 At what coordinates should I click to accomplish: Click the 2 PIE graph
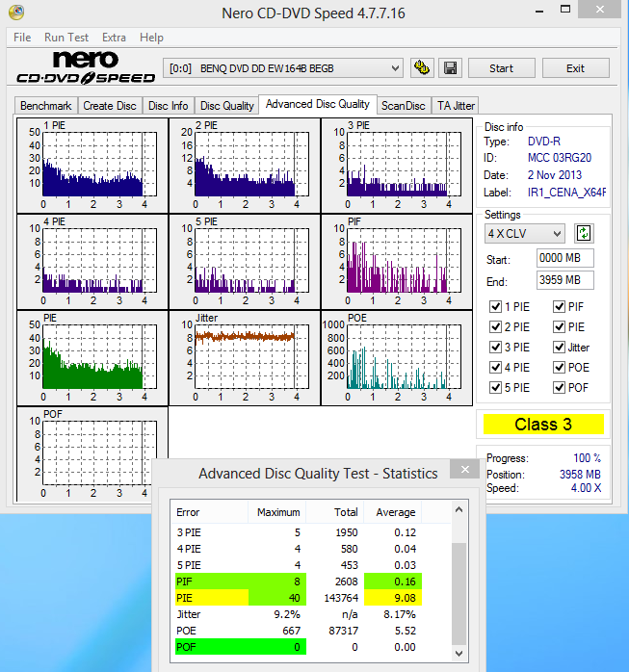click(x=245, y=166)
